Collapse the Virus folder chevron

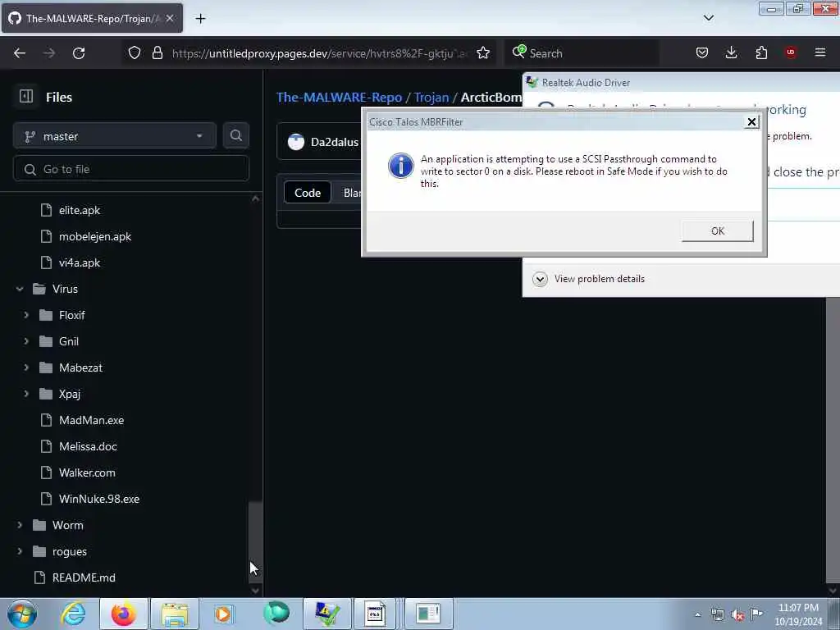[x=20, y=289]
